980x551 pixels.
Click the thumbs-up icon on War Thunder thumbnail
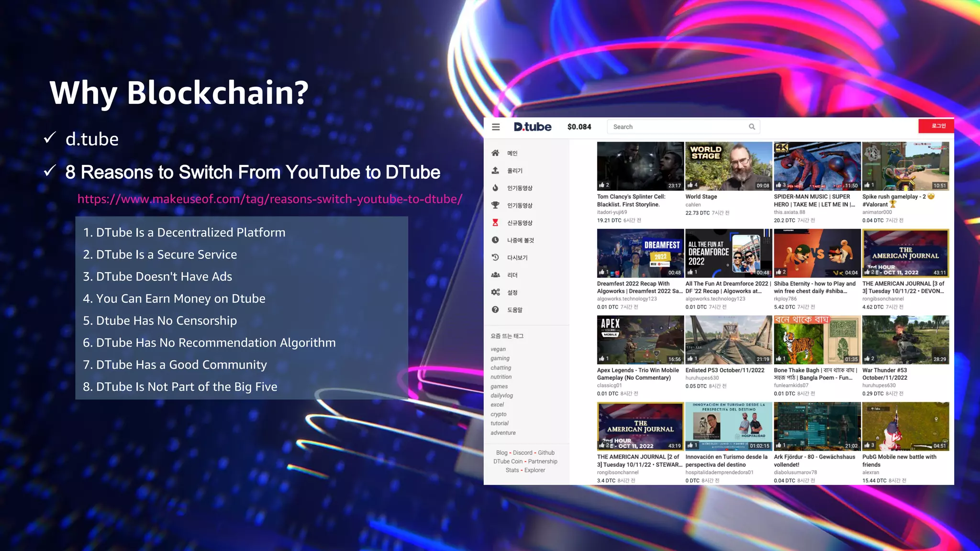point(867,358)
